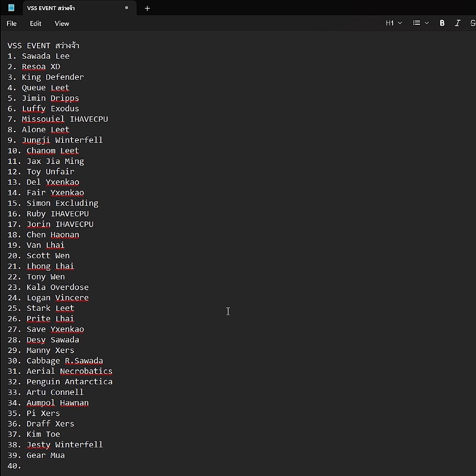Click on line 27 Save Yxenkao
This screenshot has height=476, width=476.
click(x=46, y=329)
